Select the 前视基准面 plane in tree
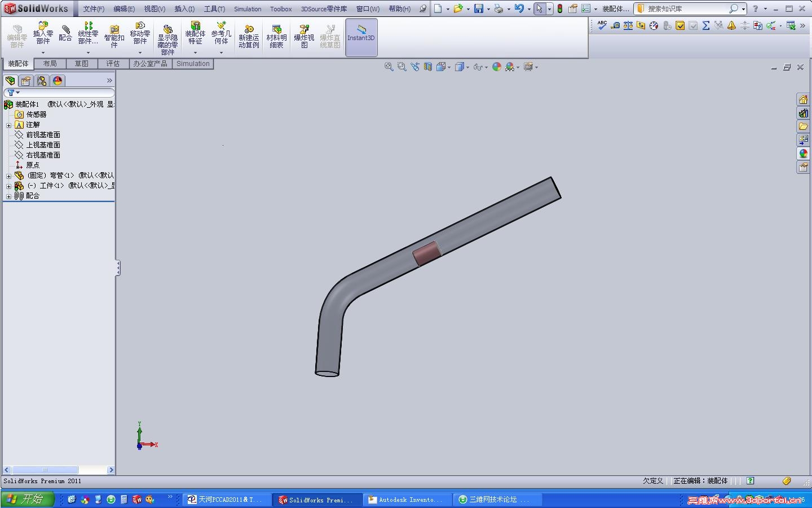Image resolution: width=812 pixels, height=508 pixels. tap(43, 135)
